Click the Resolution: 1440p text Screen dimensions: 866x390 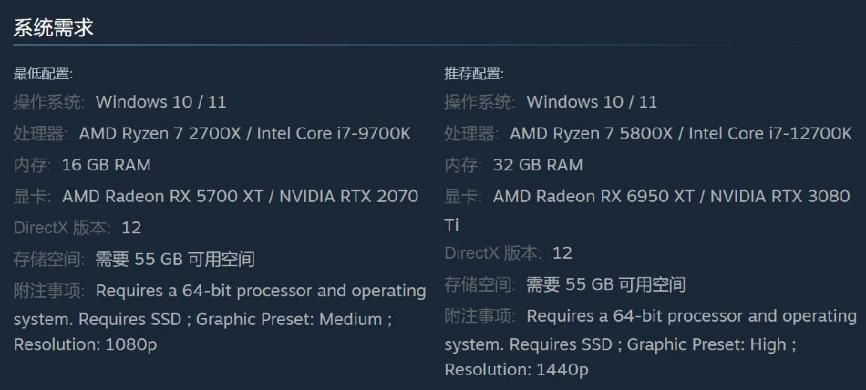[516, 370]
